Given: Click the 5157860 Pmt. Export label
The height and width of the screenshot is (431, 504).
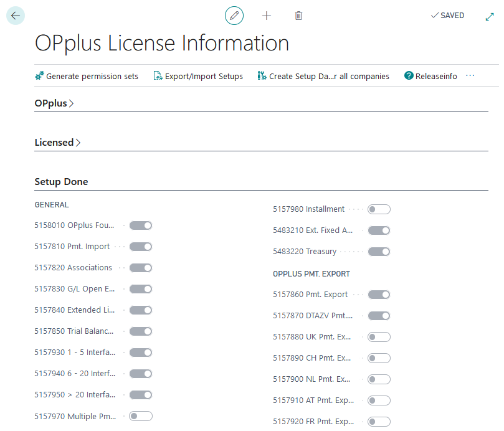Looking at the screenshot, I should pyautogui.click(x=310, y=295).
